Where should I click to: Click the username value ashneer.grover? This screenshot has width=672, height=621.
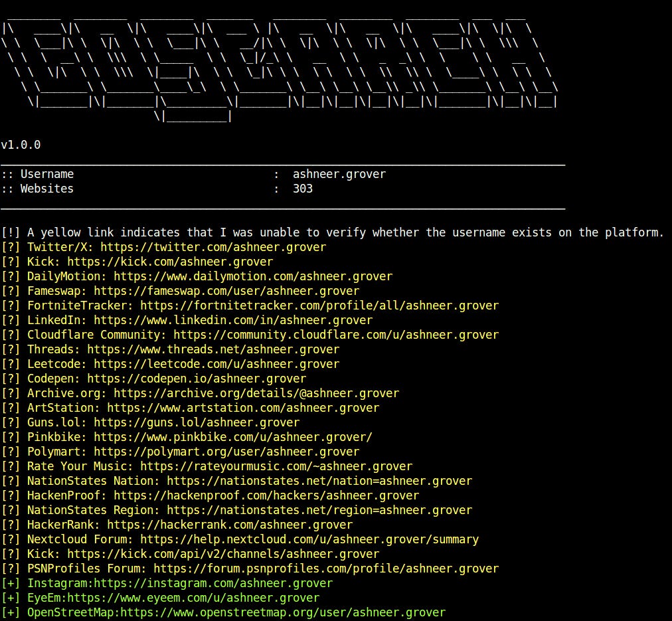[339, 174]
